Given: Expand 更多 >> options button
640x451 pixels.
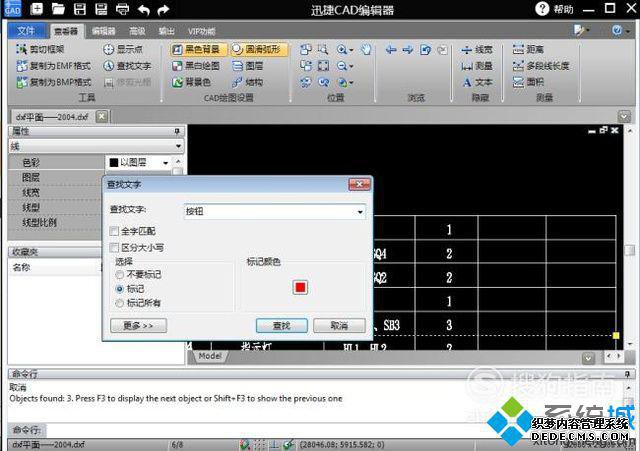Looking at the screenshot, I should tap(138, 326).
